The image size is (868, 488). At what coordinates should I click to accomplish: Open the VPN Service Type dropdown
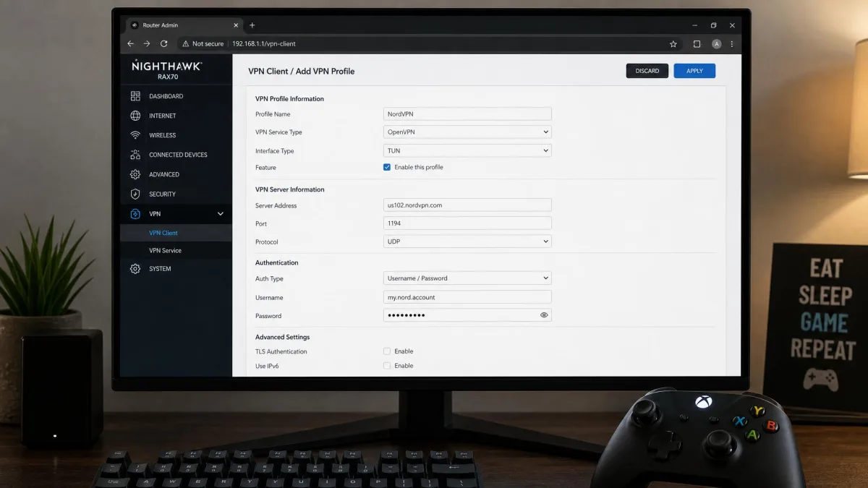(x=467, y=132)
